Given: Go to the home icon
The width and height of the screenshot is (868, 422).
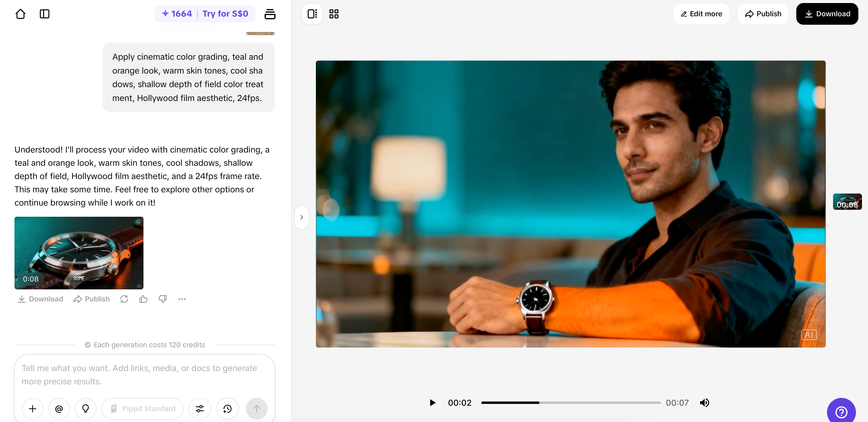Looking at the screenshot, I should coord(20,14).
